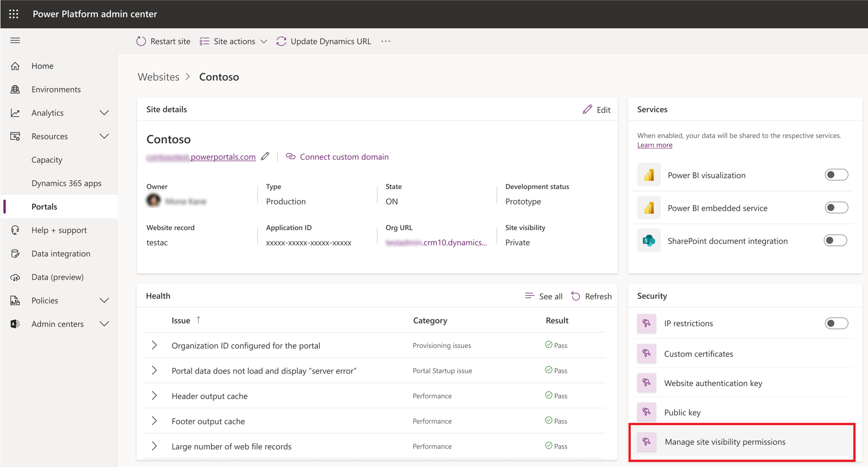Viewport: 868px width, 467px height.
Task: Open the app launcher waffle icon
Action: (14, 14)
